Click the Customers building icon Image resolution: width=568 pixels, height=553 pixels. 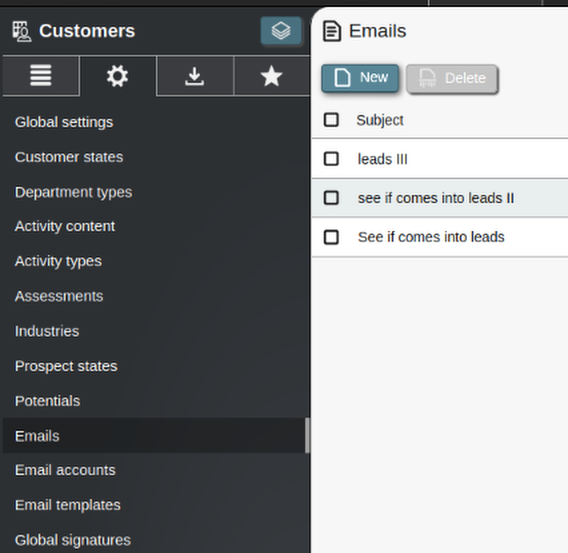(21, 32)
